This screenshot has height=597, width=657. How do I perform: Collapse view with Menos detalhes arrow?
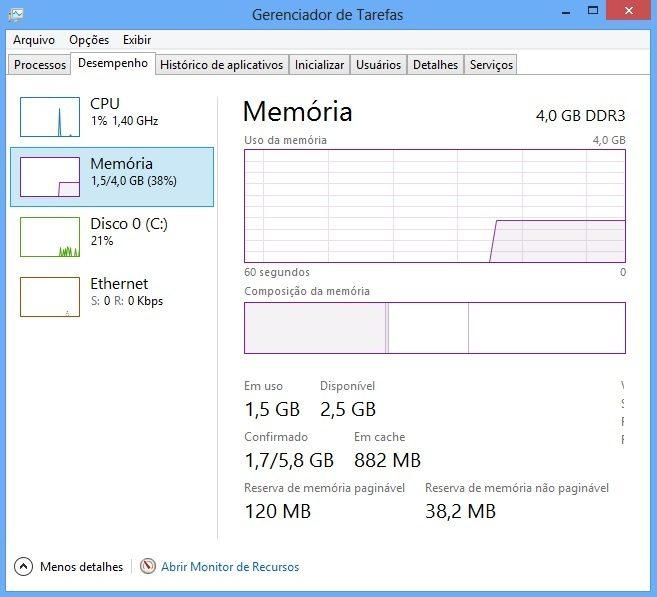click(23, 567)
